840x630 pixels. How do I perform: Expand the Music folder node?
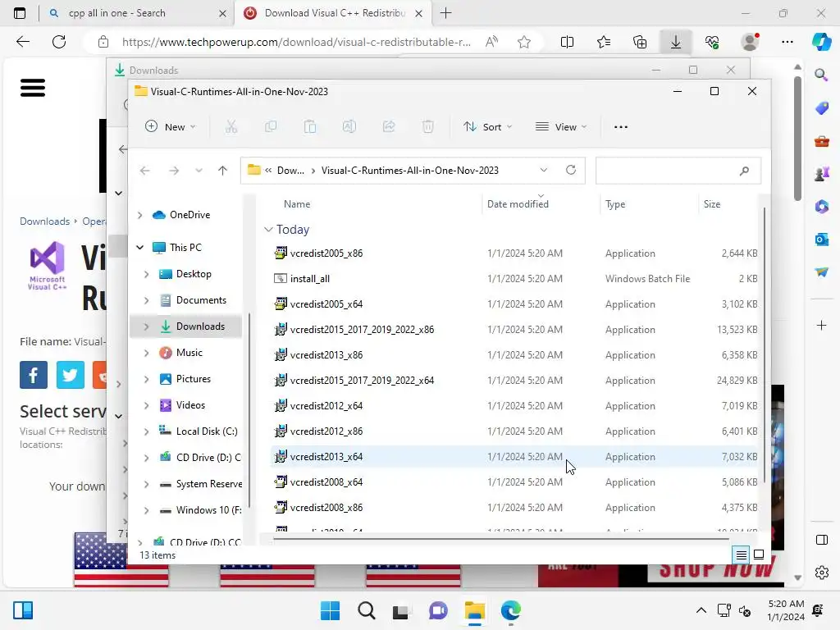(x=146, y=353)
